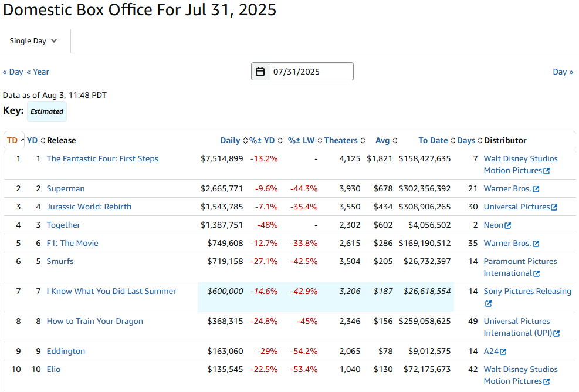Screen dimensions: 579x392
Task: Click the Warner Bros. distributor link for Superman
Action: [x=507, y=188]
